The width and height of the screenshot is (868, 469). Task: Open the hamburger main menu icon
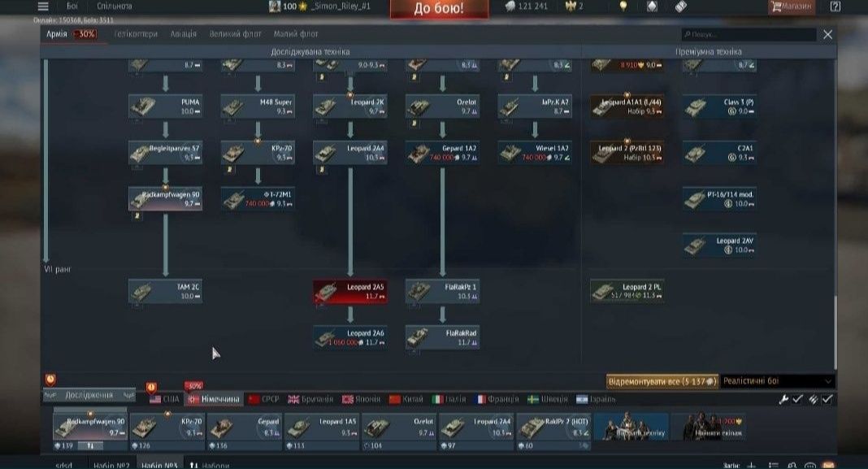pyautogui.click(x=42, y=6)
